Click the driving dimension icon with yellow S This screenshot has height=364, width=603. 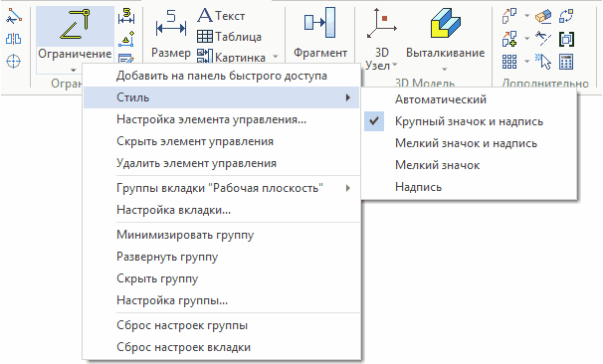[x=126, y=17]
